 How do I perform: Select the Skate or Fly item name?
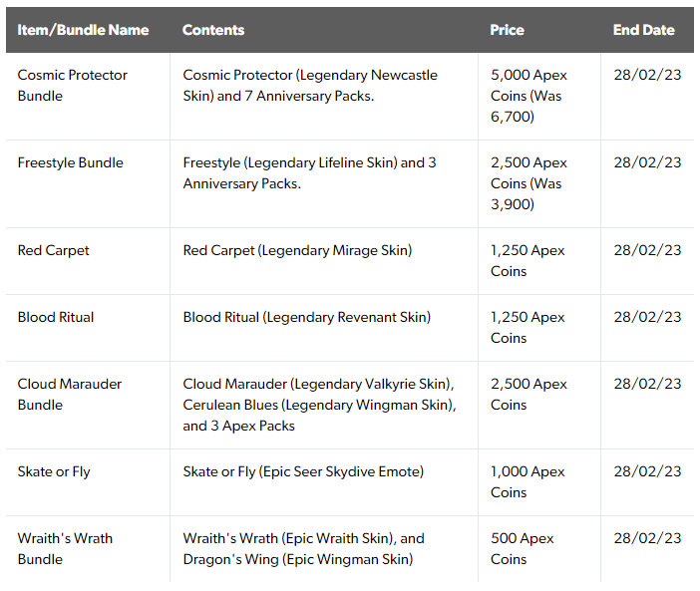(x=54, y=472)
